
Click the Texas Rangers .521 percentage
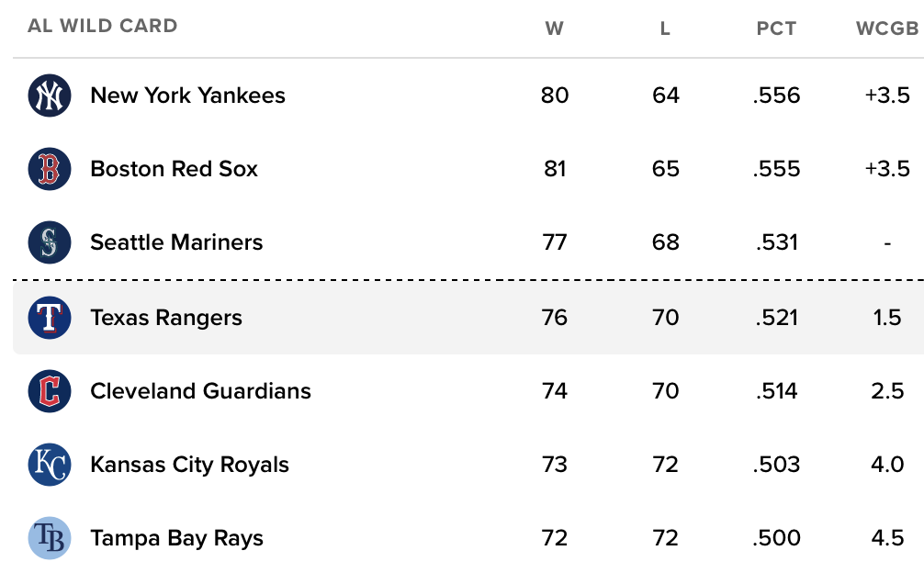(x=777, y=318)
